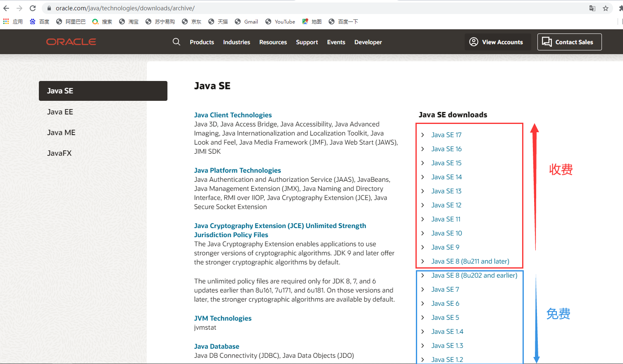This screenshot has height=364, width=623.
Task: Select the Java SE sidebar tab
Action: (103, 91)
